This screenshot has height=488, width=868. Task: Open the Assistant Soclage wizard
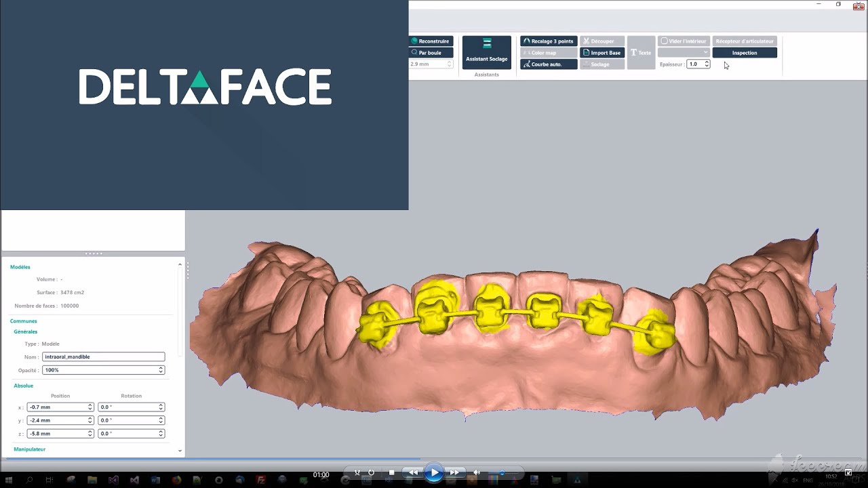(487, 52)
